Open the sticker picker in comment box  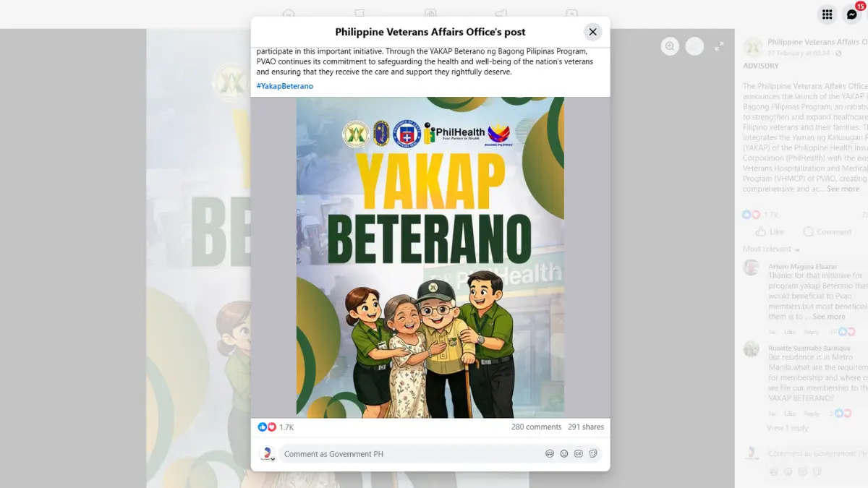click(x=593, y=454)
